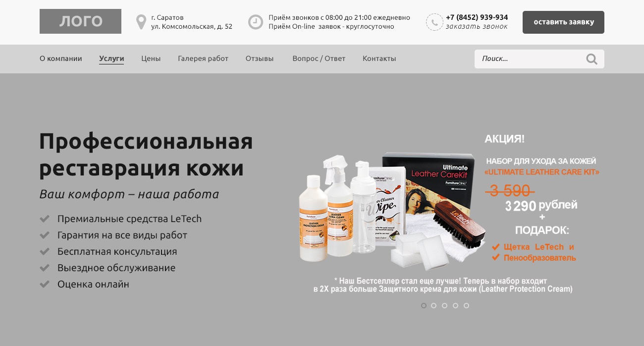
Task: Open the О компании menu item
Action: point(61,58)
